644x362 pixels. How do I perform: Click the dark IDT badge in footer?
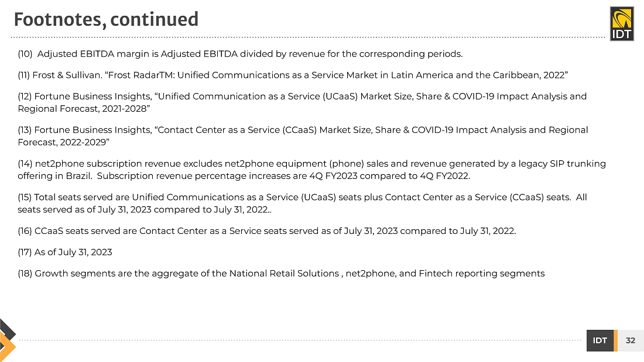[600, 340]
